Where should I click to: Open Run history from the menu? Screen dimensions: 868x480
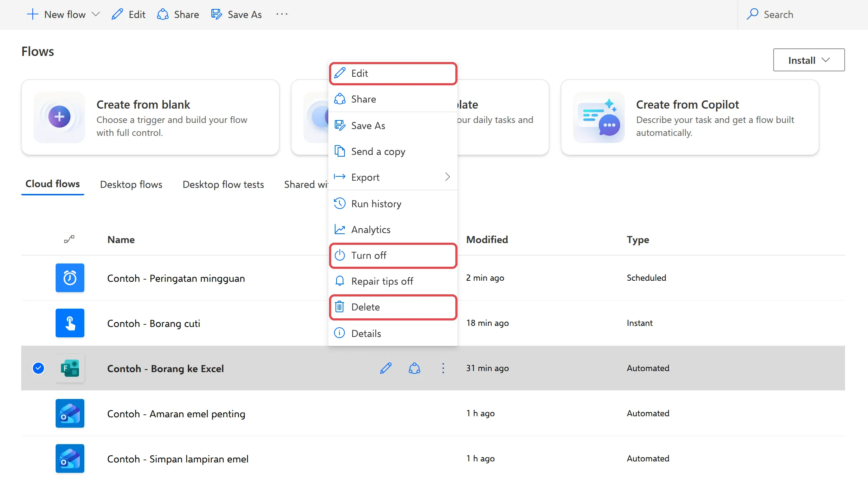point(393,204)
